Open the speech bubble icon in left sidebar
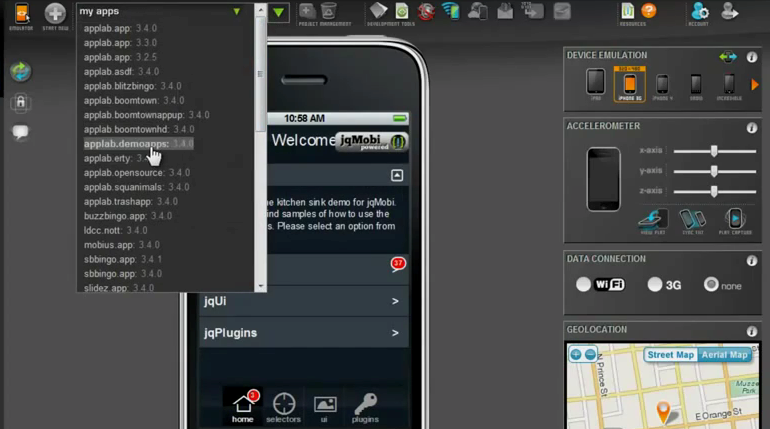770x429 pixels. pos(20,131)
